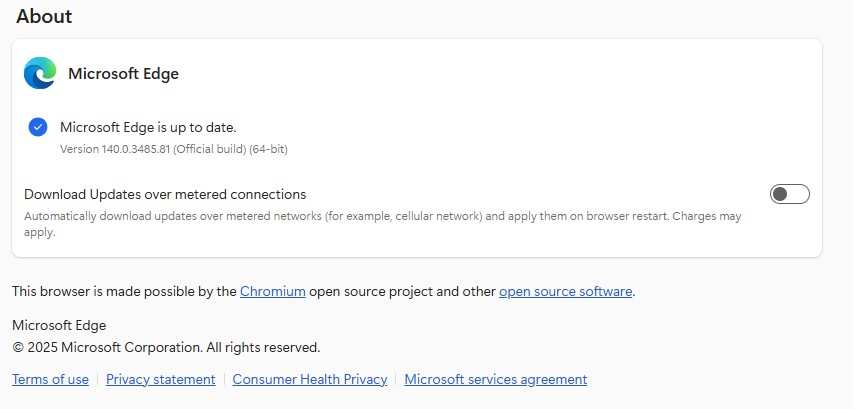Click the 'Microsoft Edge is up to date.' status text
The height and width of the screenshot is (409, 853).
point(148,127)
